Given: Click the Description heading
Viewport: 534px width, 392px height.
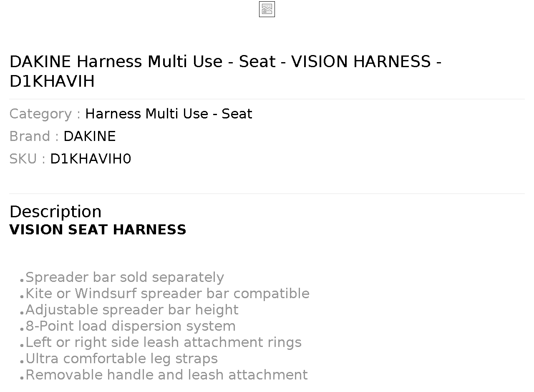Looking at the screenshot, I should click(x=55, y=211).
